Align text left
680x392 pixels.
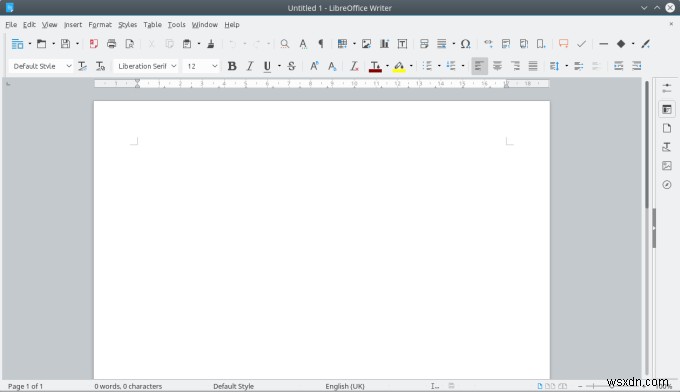click(x=479, y=66)
